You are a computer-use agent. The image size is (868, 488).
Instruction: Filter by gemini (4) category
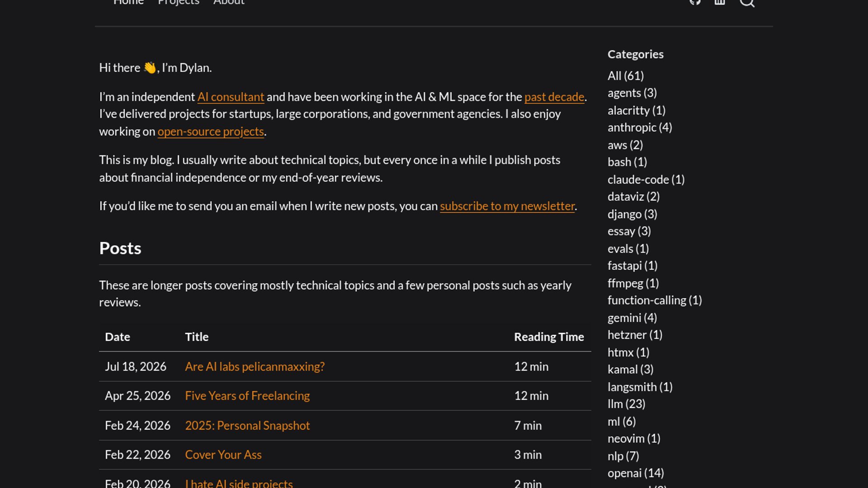coord(632,318)
